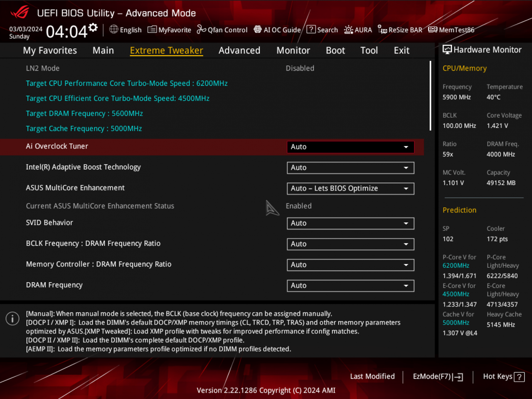Click the 172 pts cooler value
Image resolution: width=532 pixels, height=399 pixels.
pos(498,239)
